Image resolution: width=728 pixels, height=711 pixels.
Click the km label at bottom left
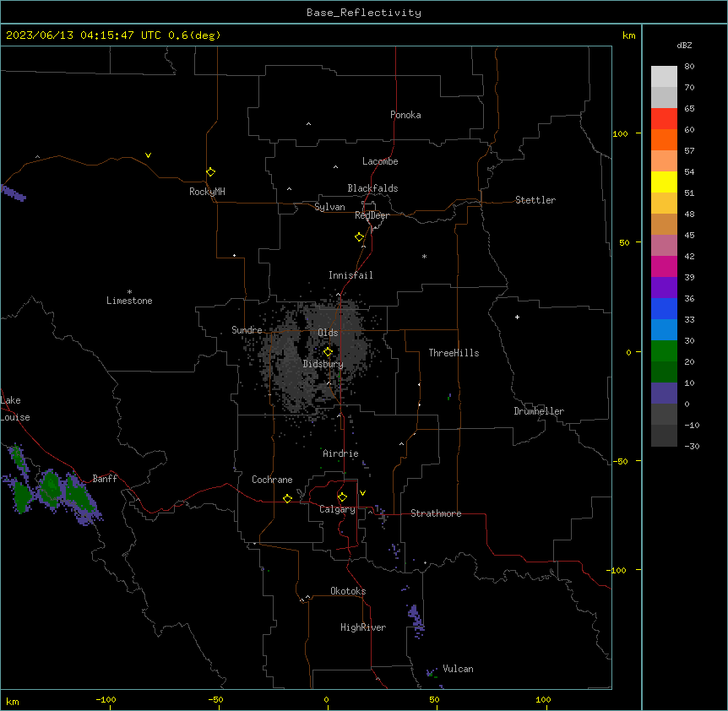pos(12,701)
